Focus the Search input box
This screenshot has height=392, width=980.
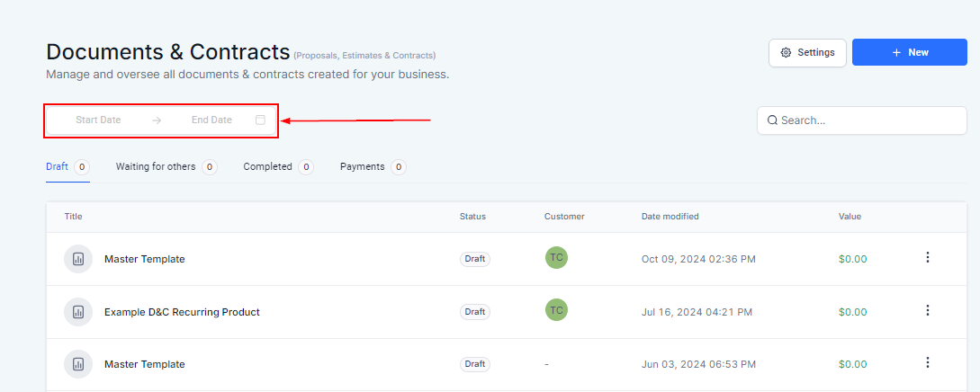click(862, 120)
